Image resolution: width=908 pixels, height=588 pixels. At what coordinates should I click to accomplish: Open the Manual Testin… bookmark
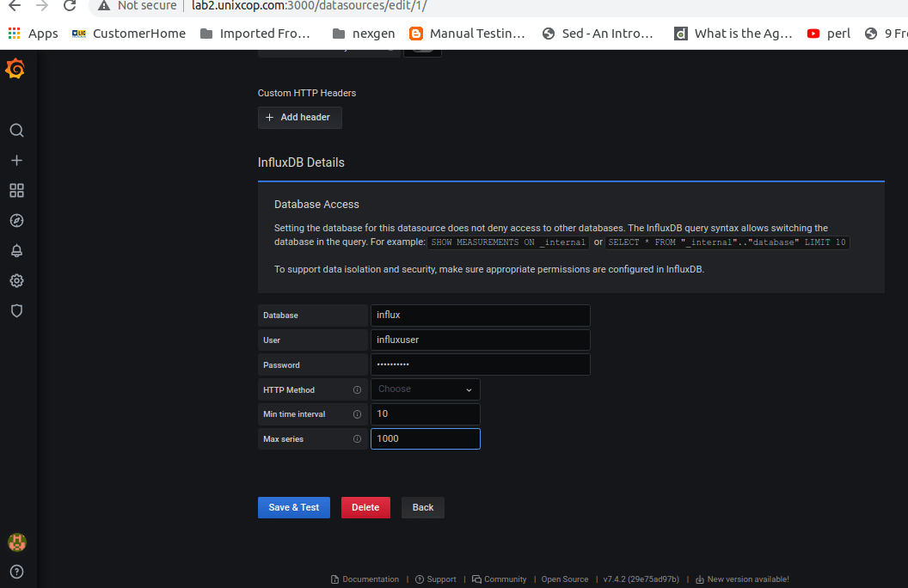(467, 34)
